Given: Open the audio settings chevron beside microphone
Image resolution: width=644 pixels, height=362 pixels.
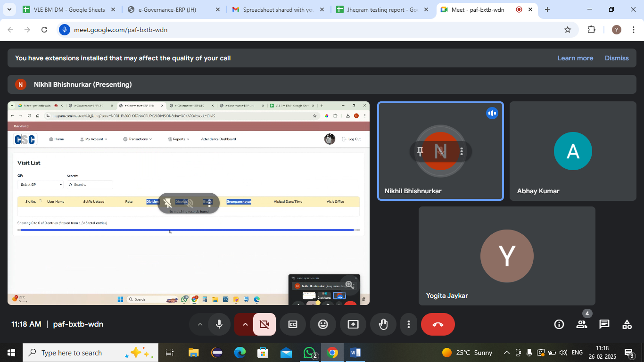Looking at the screenshot, I should (200, 324).
